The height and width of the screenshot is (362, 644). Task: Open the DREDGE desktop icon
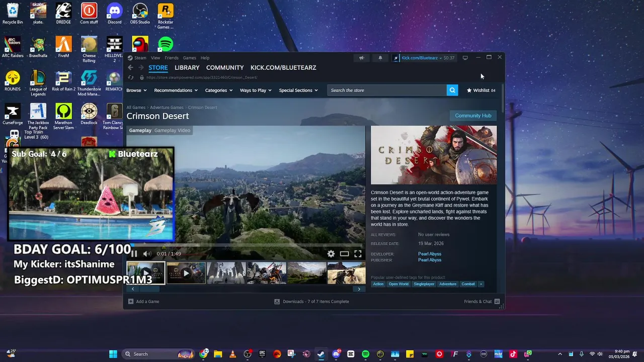point(63,14)
